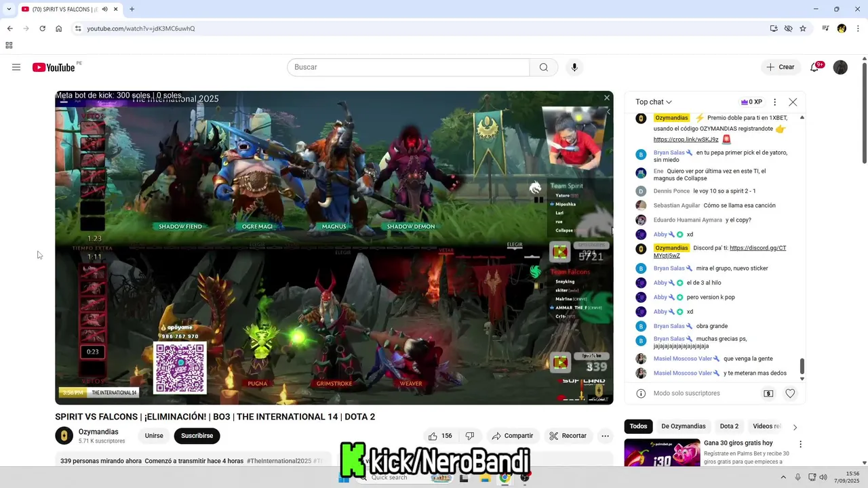View site information icon in address bar

click(x=78, y=28)
